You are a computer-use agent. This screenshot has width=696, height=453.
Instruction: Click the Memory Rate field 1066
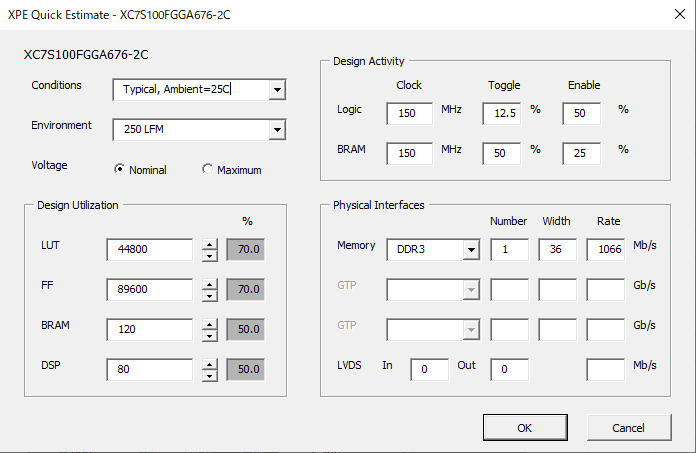605,249
